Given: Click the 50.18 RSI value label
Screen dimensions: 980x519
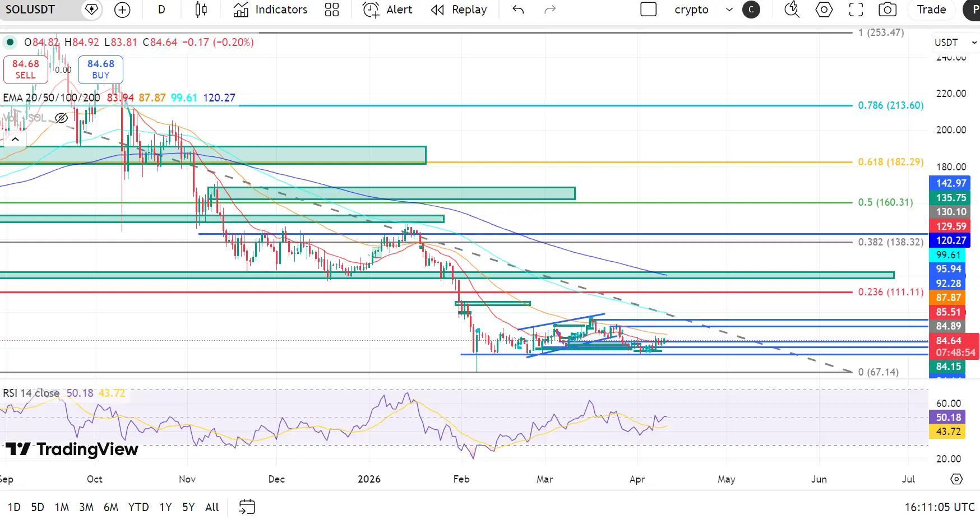Looking at the screenshot, I should tap(947, 418).
